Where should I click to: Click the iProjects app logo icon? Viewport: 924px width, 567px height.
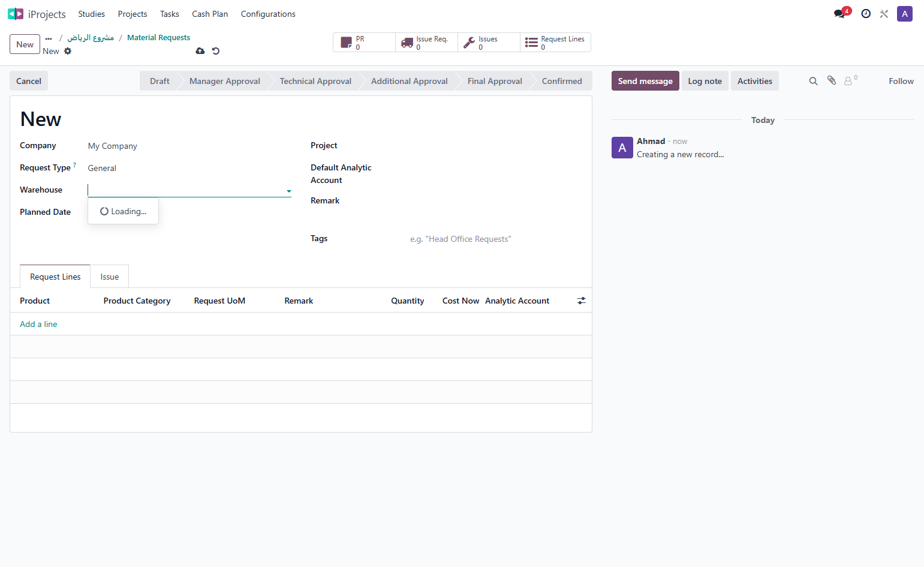click(x=16, y=14)
